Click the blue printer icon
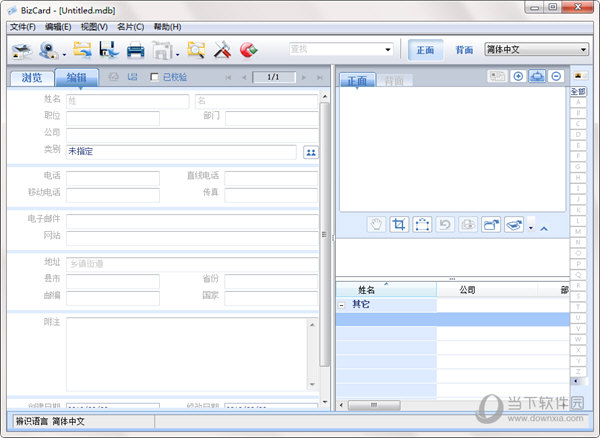600x438 pixels. (x=135, y=50)
